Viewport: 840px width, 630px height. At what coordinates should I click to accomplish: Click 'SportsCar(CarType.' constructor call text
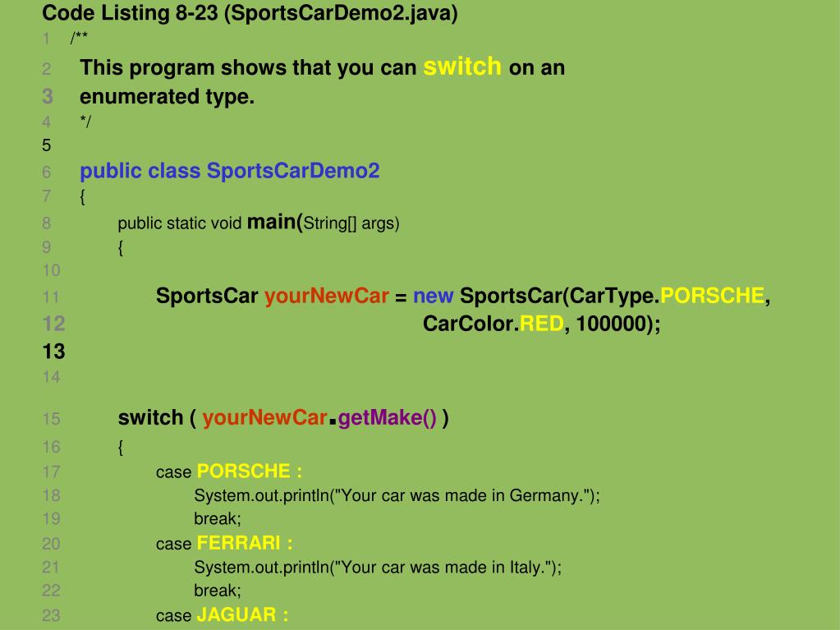560,296
